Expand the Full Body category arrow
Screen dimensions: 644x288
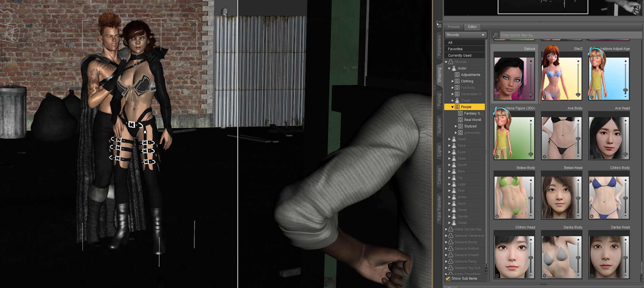coord(452,88)
